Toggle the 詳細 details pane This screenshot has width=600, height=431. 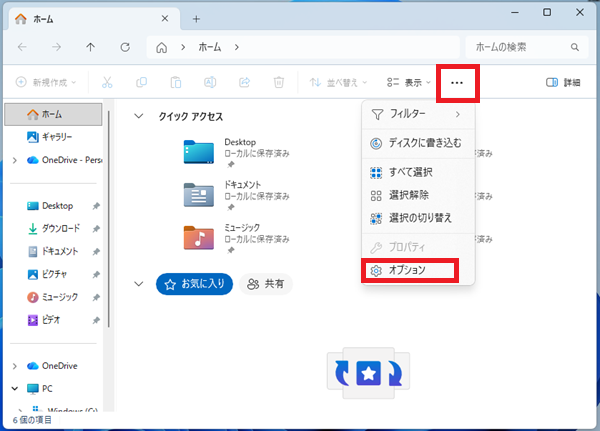tap(564, 82)
